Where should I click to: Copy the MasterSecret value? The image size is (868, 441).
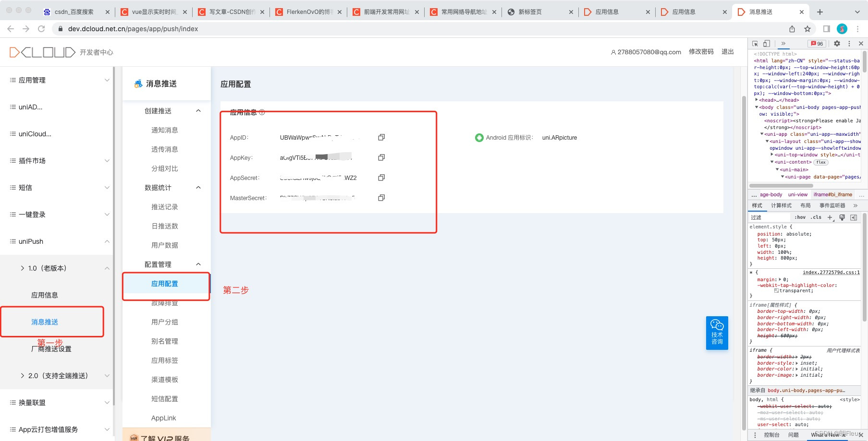[381, 197]
